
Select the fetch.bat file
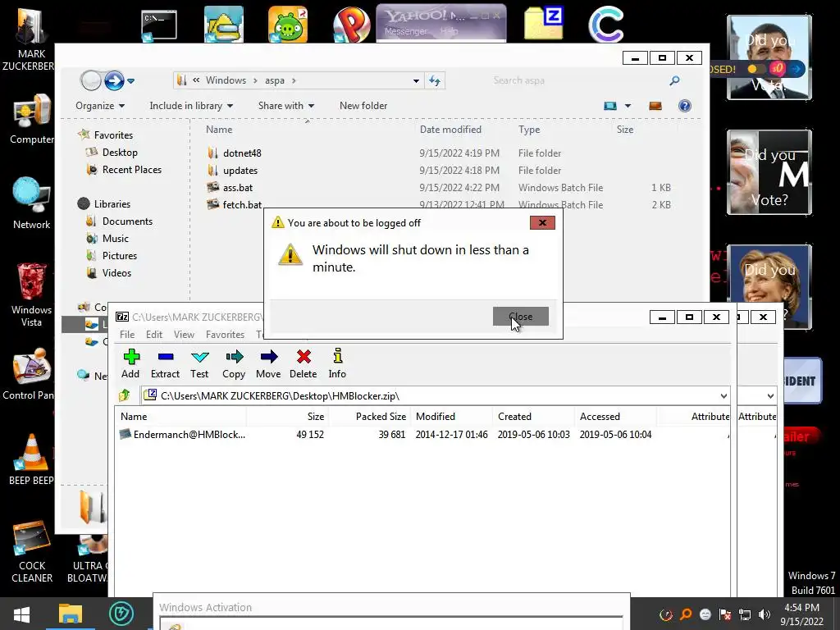pos(235,204)
